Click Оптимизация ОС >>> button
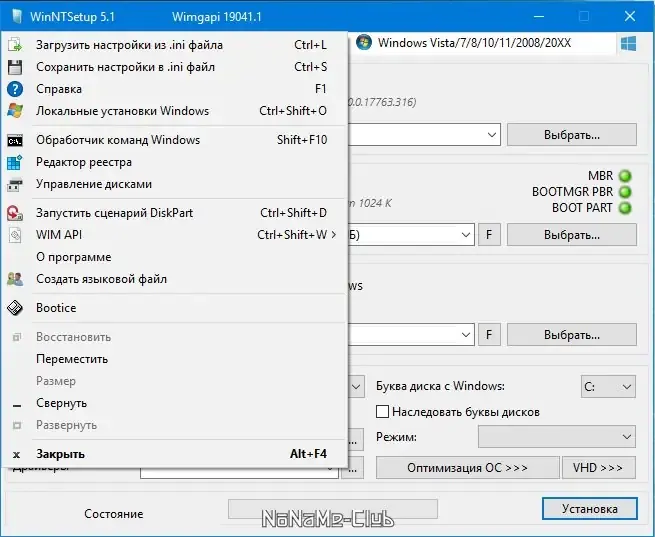The image size is (655, 537). [x=467, y=467]
